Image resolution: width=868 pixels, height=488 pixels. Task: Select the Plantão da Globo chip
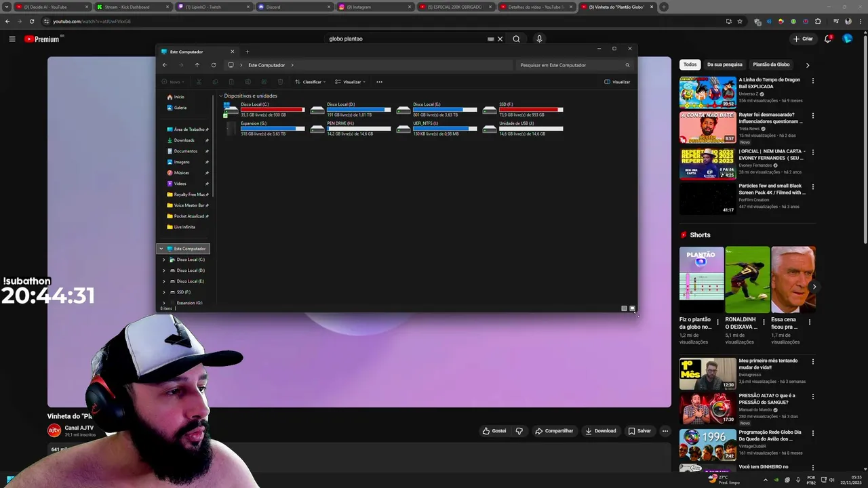(x=771, y=64)
